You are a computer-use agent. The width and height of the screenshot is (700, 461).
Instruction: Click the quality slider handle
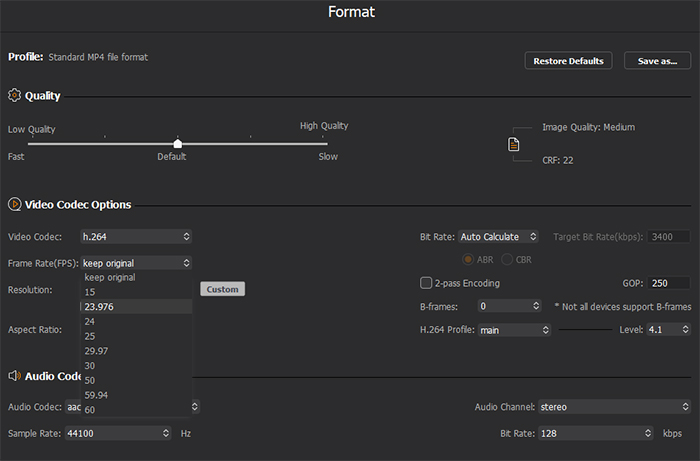pyautogui.click(x=178, y=143)
